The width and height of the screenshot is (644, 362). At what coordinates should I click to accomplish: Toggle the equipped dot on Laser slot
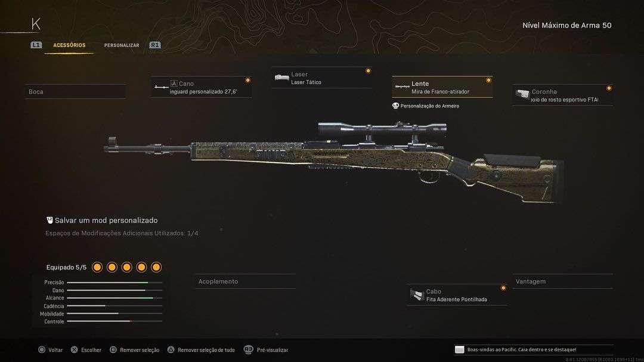[368, 71]
